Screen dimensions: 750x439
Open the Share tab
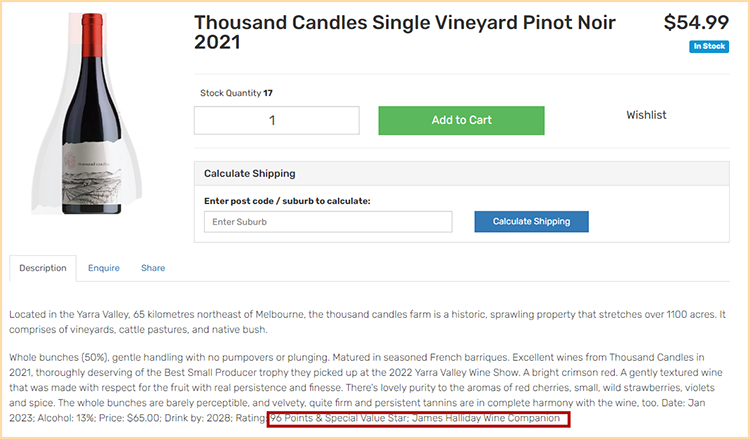point(153,268)
